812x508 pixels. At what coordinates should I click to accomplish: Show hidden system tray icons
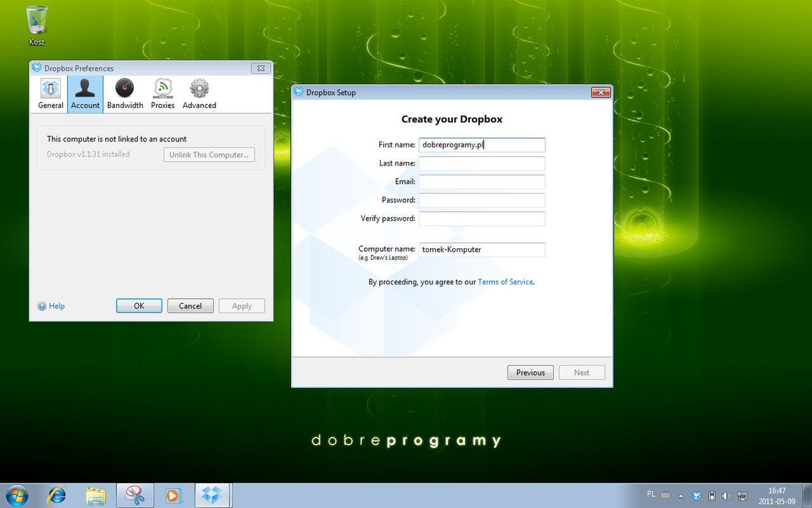coord(681,496)
